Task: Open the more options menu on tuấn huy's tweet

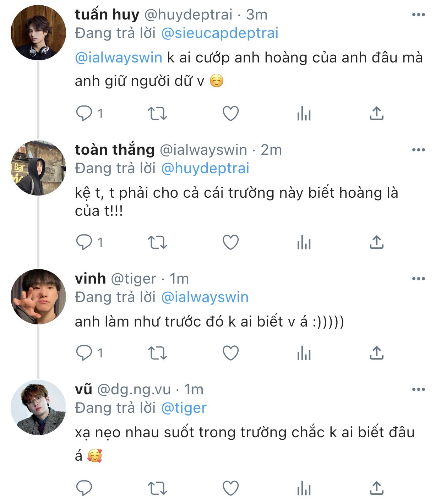Action: (x=419, y=15)
